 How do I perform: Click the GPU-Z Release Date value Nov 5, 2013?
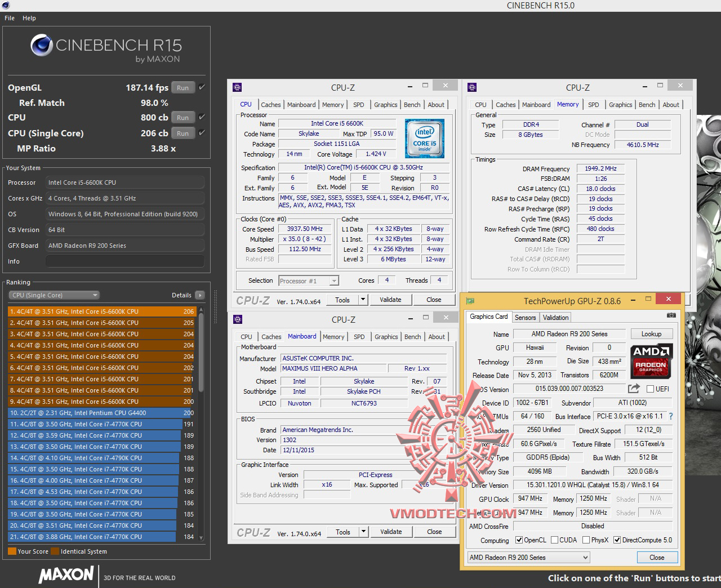pos(535,375)
